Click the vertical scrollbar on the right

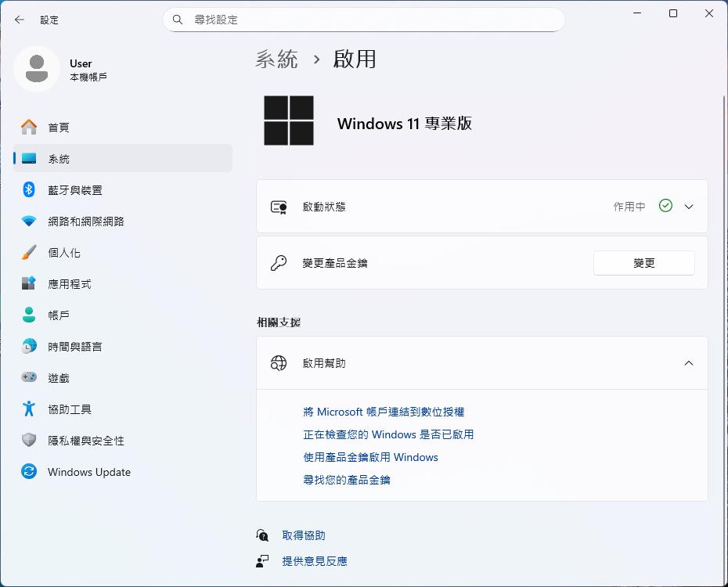point(723,339)
